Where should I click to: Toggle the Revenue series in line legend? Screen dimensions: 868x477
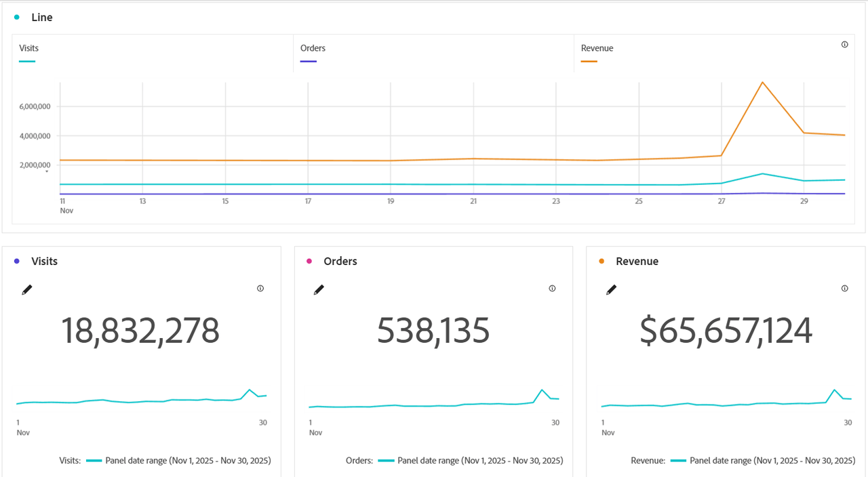point(597,49)
